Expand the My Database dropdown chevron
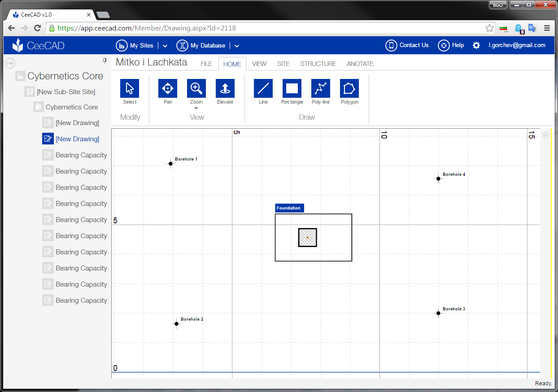This screenshot has height=392, width=558. click(x=237, y=46)
